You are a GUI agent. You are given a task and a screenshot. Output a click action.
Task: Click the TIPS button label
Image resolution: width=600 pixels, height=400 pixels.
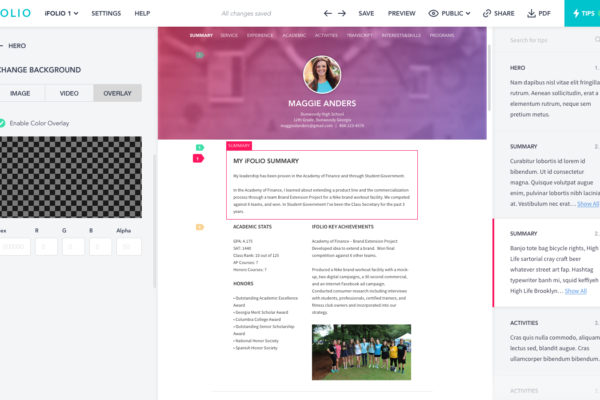tap(588, 13)
